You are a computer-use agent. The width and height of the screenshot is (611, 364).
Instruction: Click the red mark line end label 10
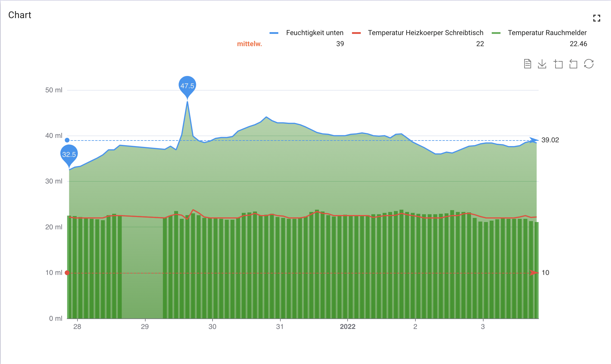[x=545, y=273]
